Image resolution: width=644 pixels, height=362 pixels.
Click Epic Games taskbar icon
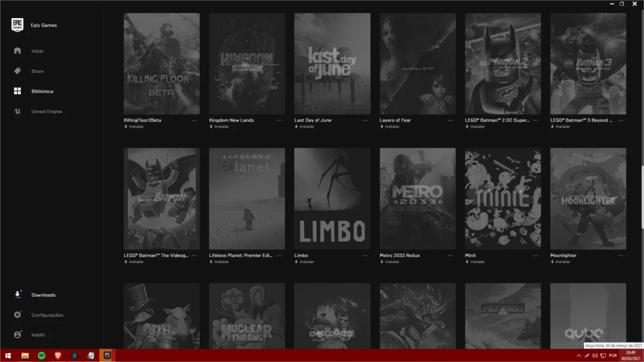pos(107,356)
